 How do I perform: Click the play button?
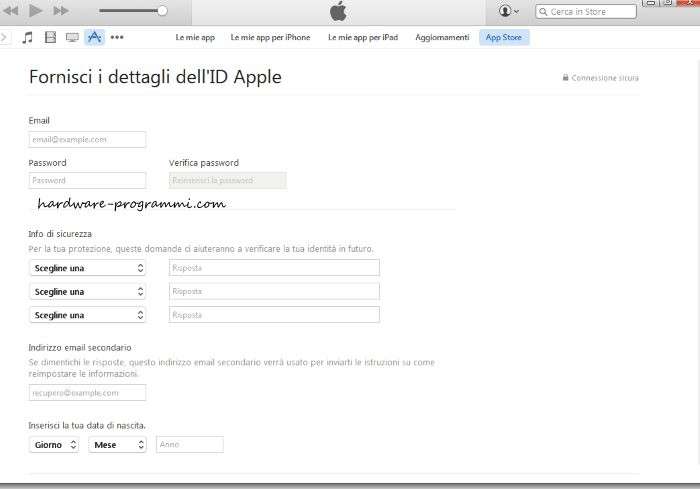[x=35, y=10]
